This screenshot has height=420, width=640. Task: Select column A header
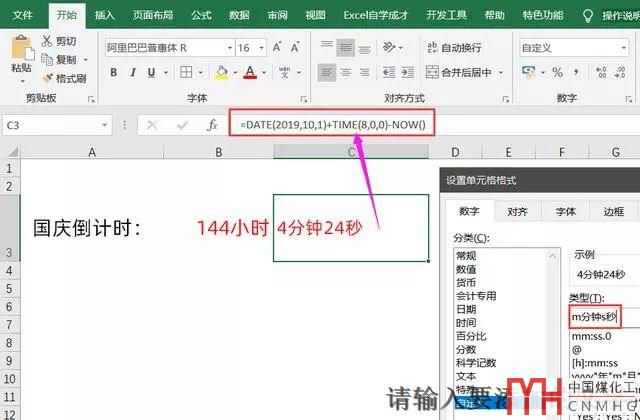[92, 152]
